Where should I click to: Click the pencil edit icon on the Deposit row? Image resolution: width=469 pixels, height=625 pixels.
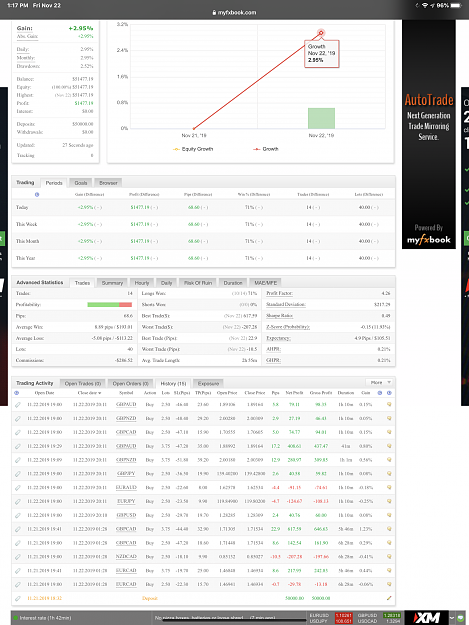pos(389,598)
